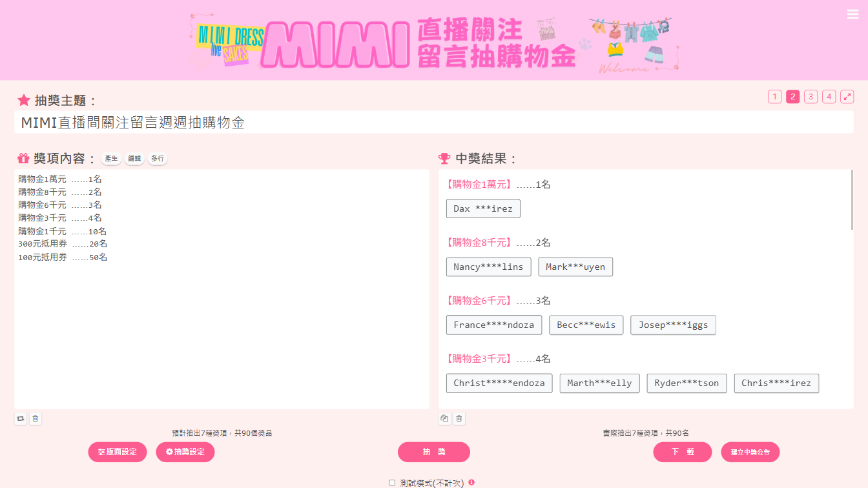Click the 編輯 pill button
The width and height of the screenshot is (868, 488).
(x=134, y=159)
